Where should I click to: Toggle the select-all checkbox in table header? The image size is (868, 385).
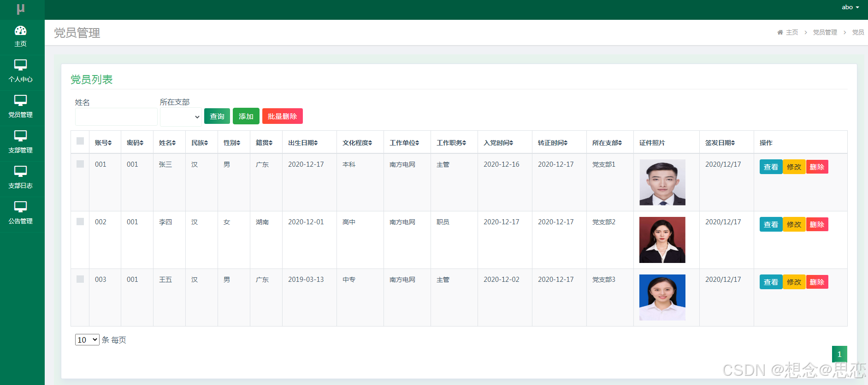pos(80,141)
